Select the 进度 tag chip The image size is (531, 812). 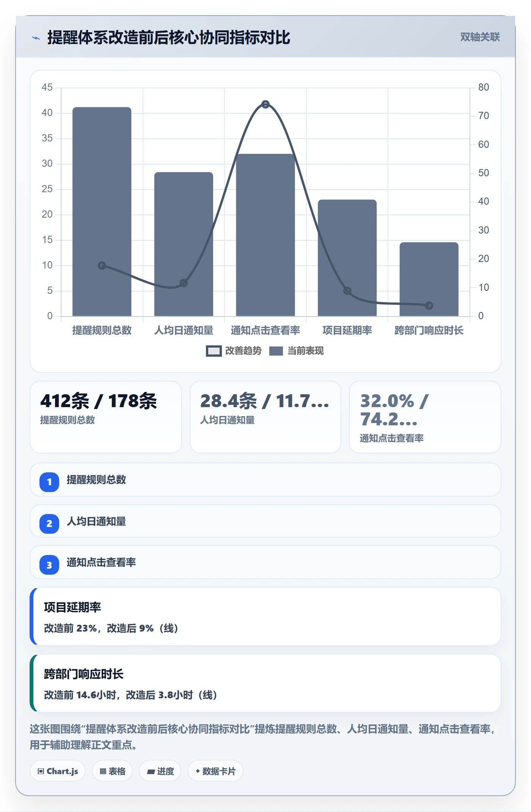click(160, 771)
